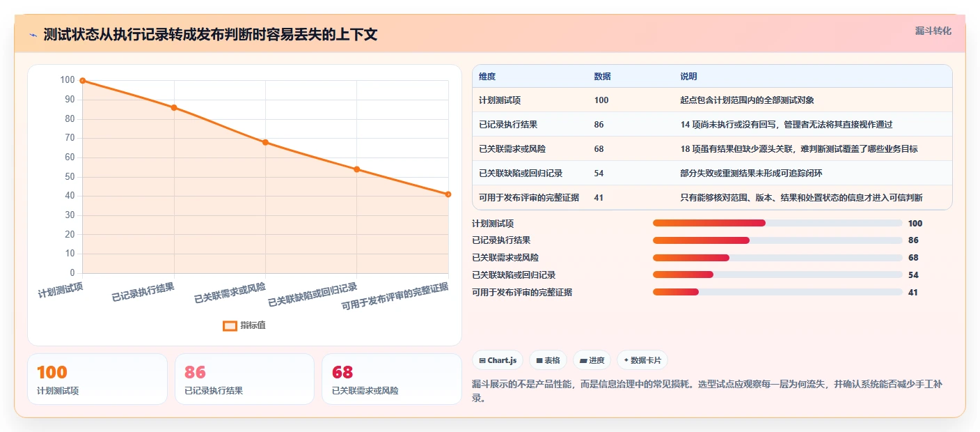Click the lightning icon beside the title
980x432 pixels.
[x=33, y=35]
